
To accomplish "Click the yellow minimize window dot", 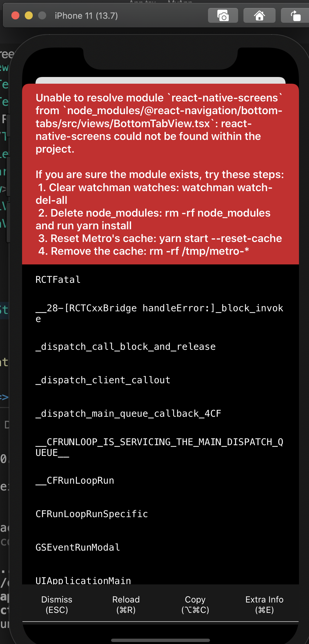I will click(29, 15).
